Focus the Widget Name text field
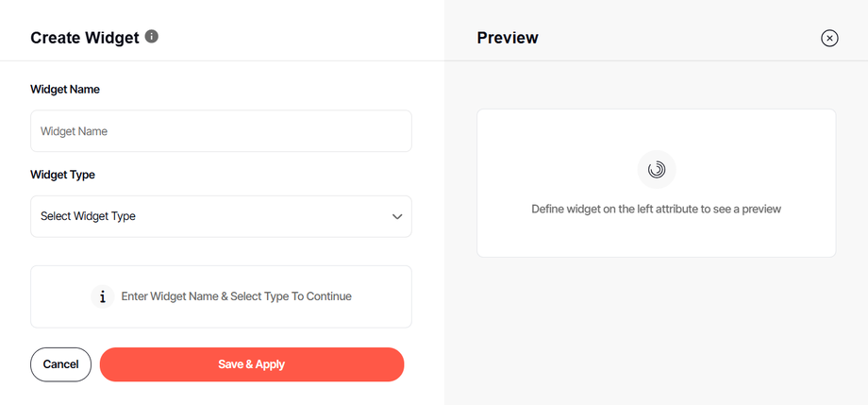868x405 pixels. pos(221,131)
